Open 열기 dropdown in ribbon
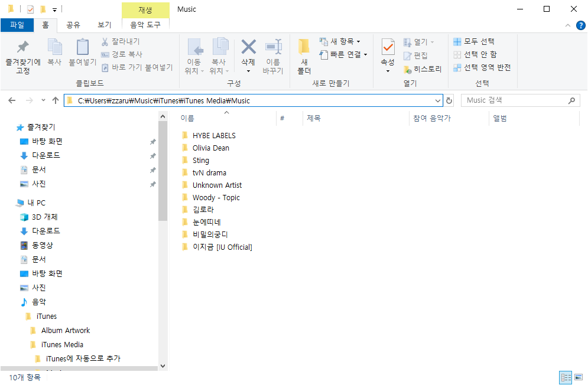 419,42
